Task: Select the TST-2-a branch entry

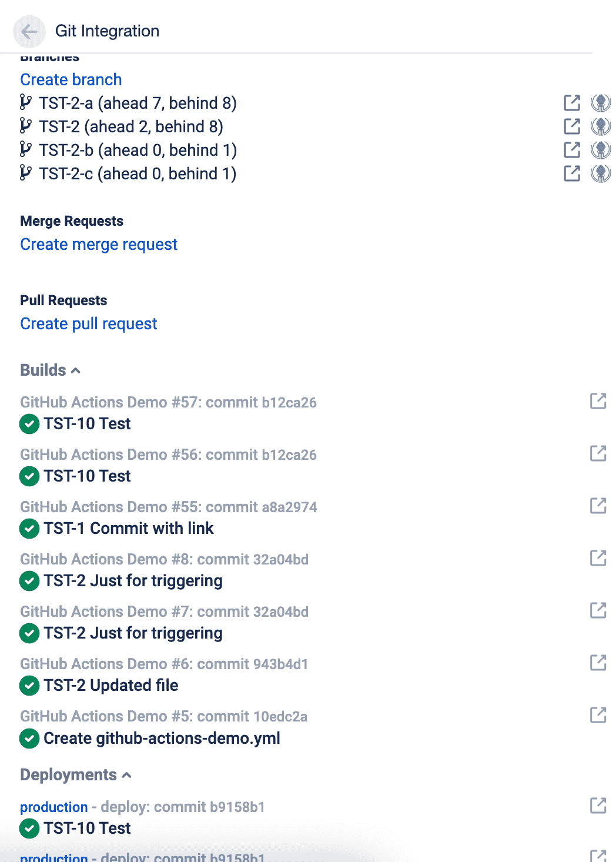Action: pyautogui.click(x=138, y=103)
